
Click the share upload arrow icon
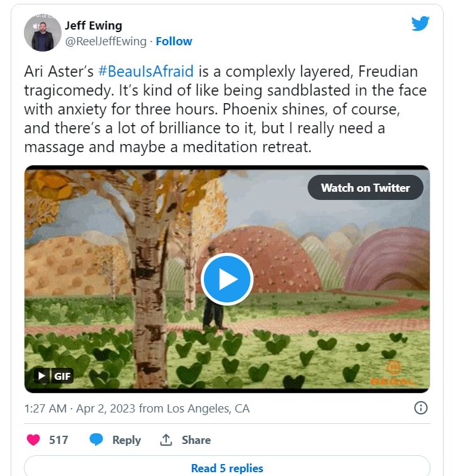[x=166, y=440]
